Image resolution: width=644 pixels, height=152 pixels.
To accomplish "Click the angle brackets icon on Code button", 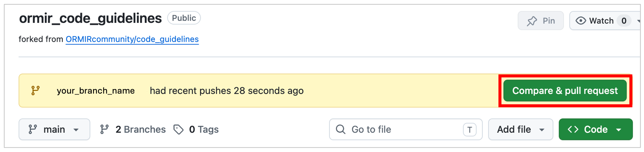I will [573, 129].
